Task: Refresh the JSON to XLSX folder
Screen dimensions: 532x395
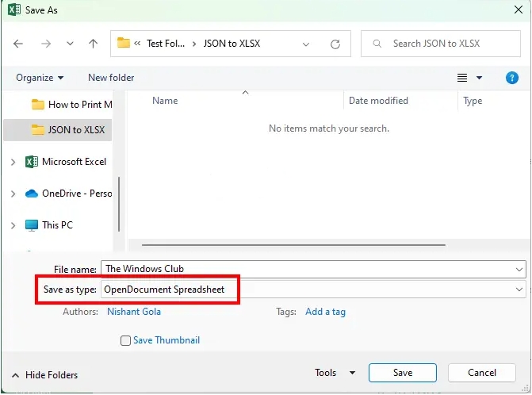Action: [x=335, y=44]
